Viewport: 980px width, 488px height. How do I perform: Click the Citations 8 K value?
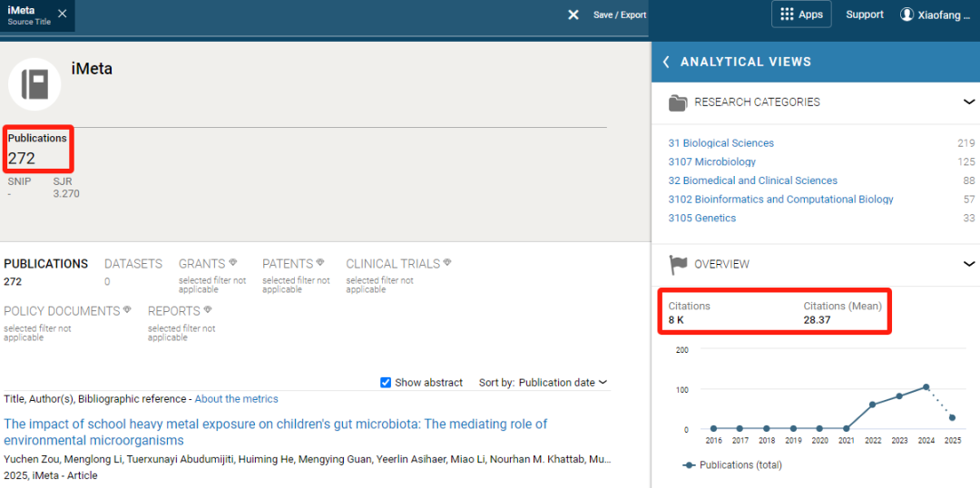click(x=677, y=320)
